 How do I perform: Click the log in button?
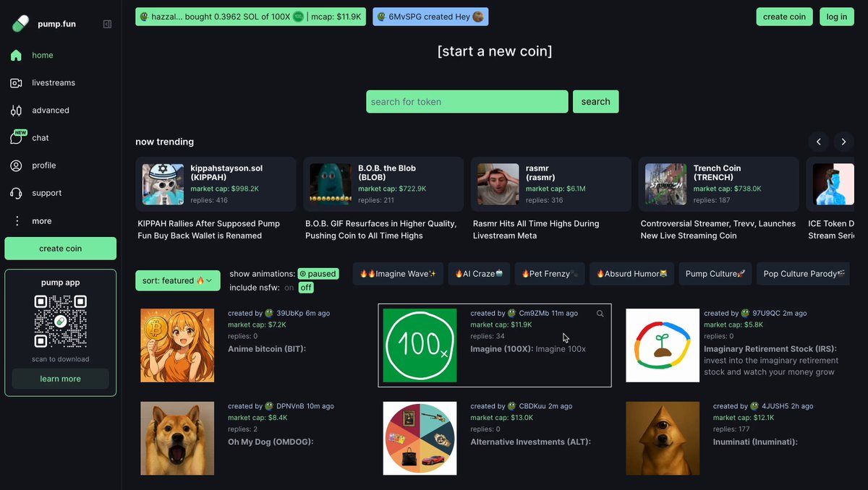(x=837, y=17)
